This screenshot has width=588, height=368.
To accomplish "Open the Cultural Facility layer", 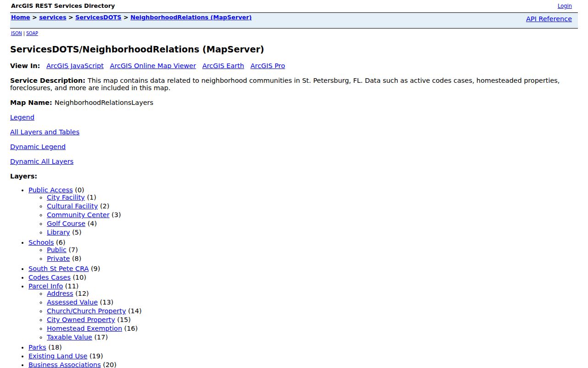I will pyautogui.click(x=72, y=206).
